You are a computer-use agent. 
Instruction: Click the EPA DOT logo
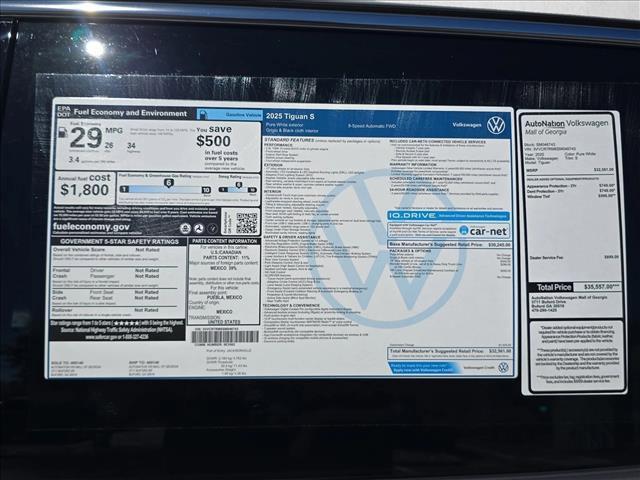pyautogui.click(x=64, y=111)
